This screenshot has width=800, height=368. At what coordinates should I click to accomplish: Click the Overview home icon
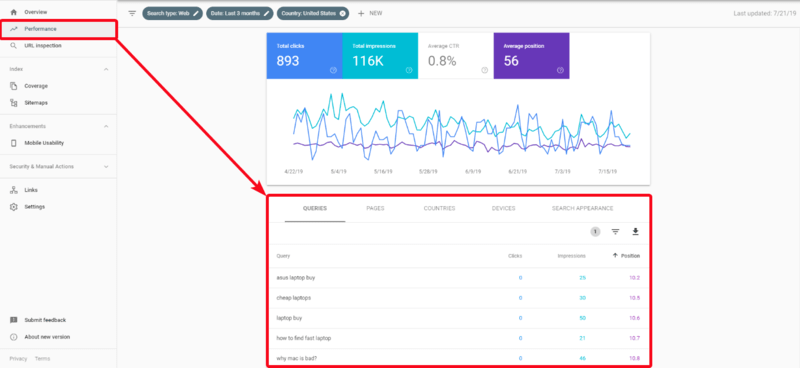tap(14, 12)
